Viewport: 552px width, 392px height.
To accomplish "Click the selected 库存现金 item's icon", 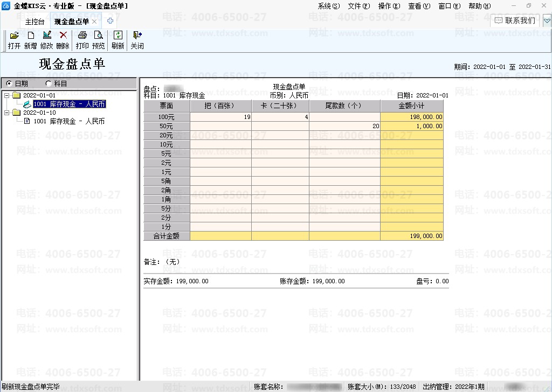I will 27,104.
